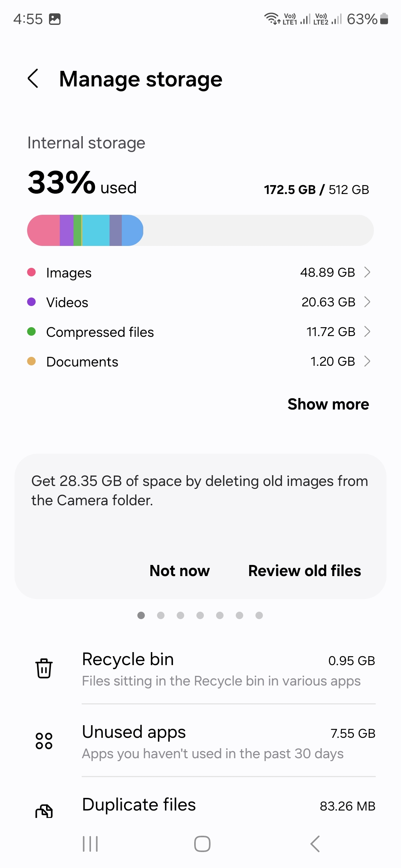Open the Duplicate files row
This screenshot has height=868, width=401.
pos(228,806)
